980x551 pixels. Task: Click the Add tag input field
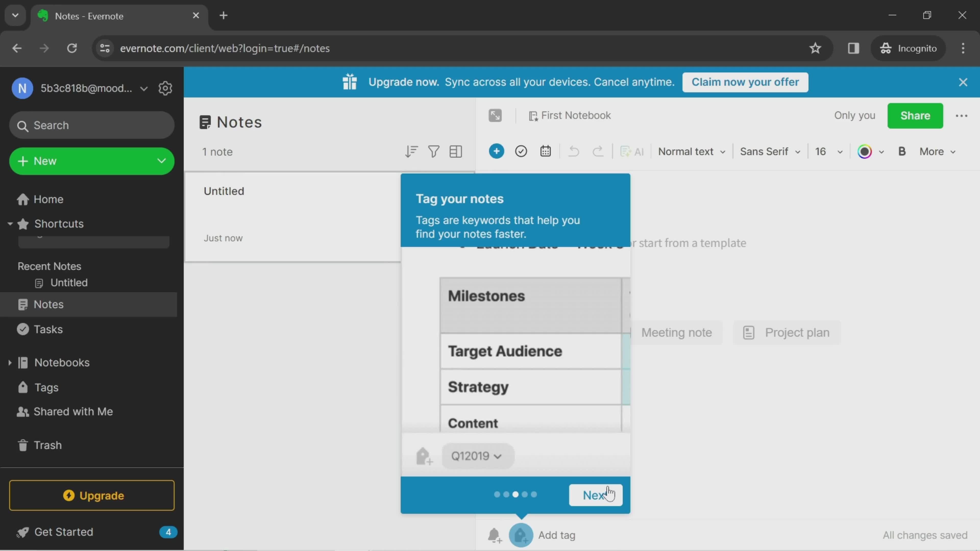point(556,535)
